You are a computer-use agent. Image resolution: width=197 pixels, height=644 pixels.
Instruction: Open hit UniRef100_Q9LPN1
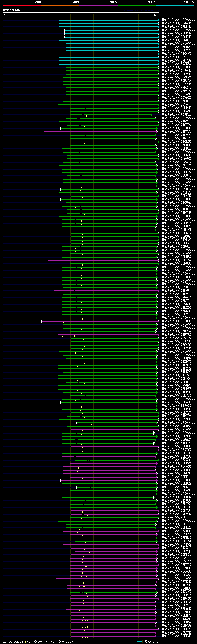point(177,27)
